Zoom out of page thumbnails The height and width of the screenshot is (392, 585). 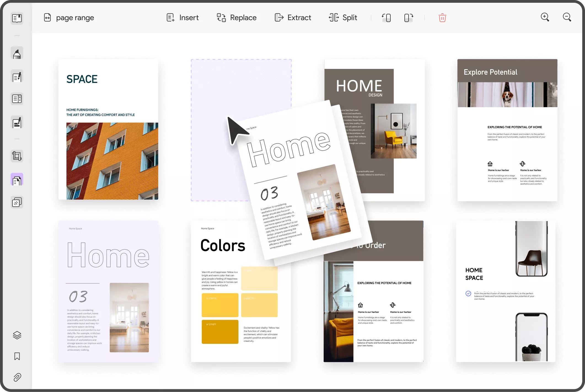[x=567, y=17]
